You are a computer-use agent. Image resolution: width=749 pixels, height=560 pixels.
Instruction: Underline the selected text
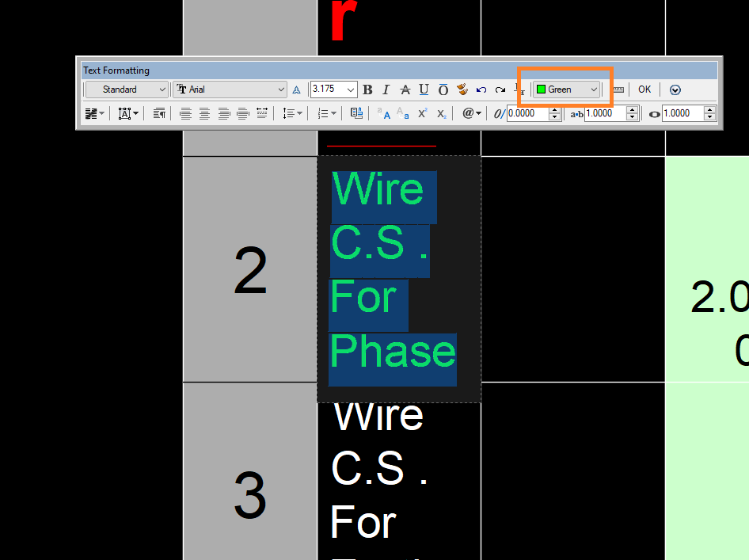click(424, 90)
